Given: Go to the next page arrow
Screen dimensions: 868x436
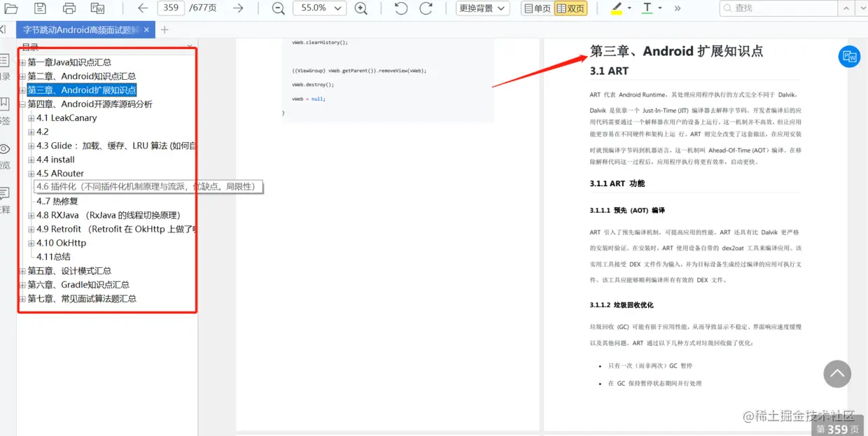Looking at the screenshot, I should pos(238,8).
